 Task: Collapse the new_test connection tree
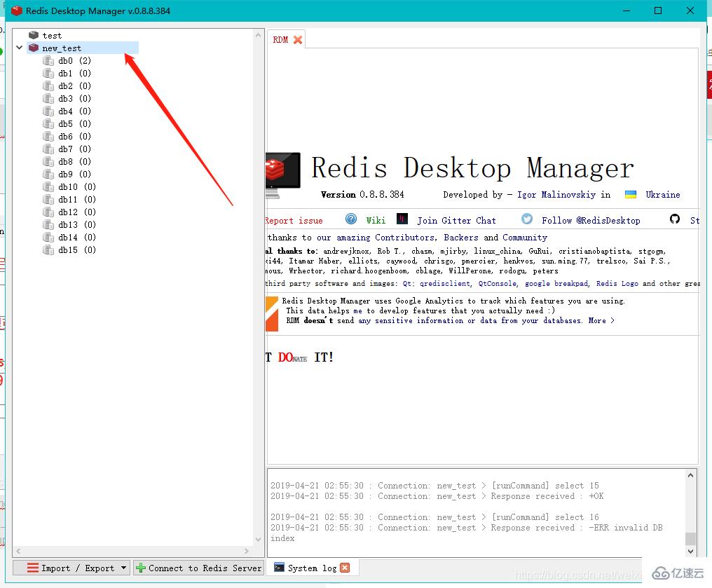tap(19, 48)
